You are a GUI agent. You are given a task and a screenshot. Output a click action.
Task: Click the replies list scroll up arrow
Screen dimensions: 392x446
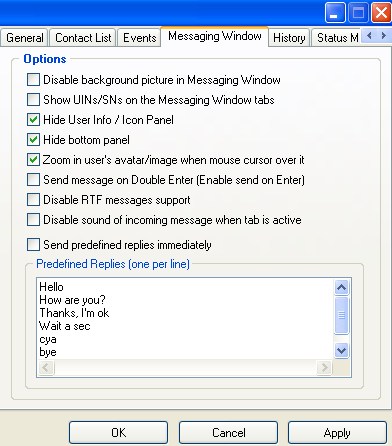pos(341,287)
